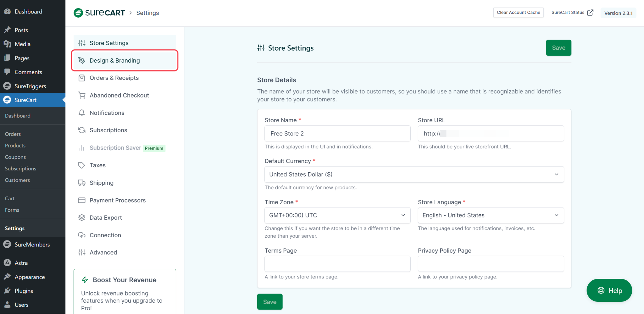
Task: Open Pages in WordPress menu
Action: [x=33, y=58]
